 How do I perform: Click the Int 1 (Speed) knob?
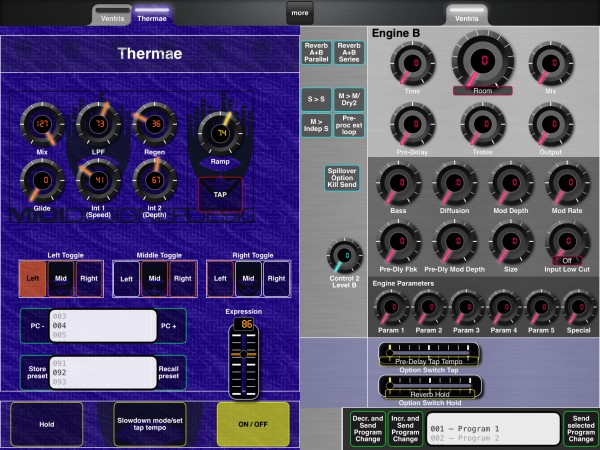click(x=98, y=181)
